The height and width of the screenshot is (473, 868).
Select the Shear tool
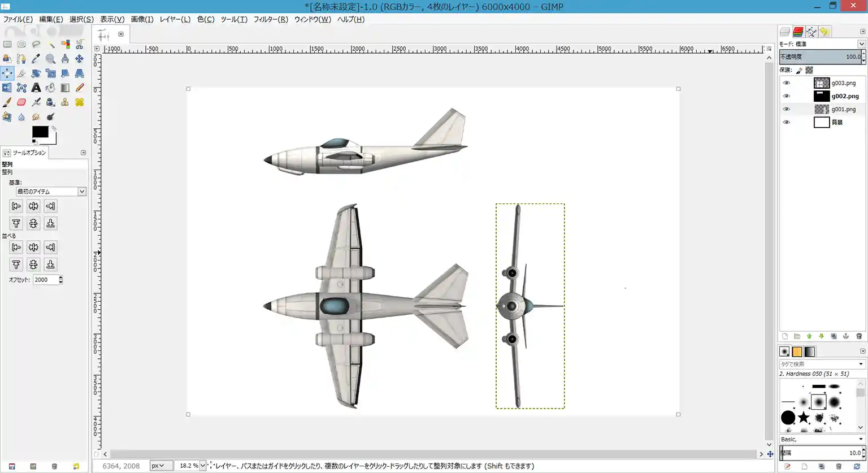[65, 73]
